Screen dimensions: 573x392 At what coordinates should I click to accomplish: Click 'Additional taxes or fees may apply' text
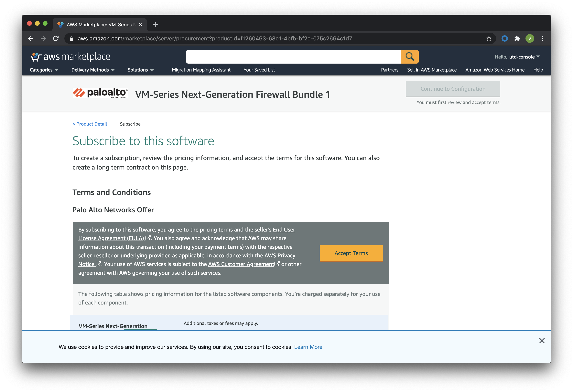click(x=221, y=323)
